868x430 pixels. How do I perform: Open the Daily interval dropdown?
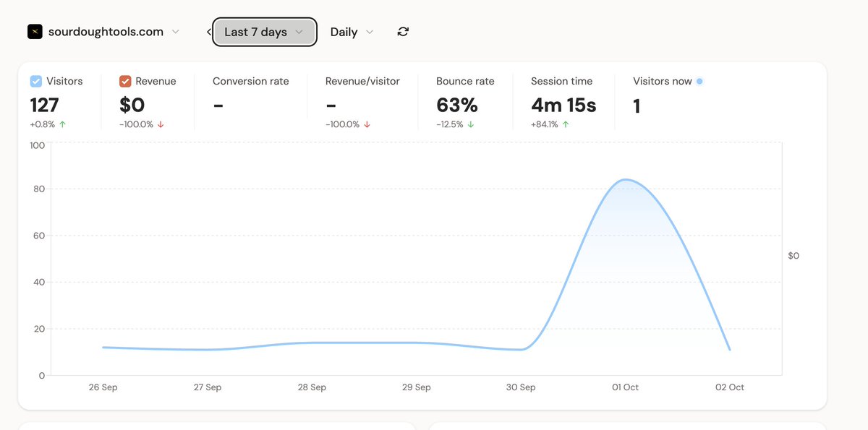click(352, 32)
